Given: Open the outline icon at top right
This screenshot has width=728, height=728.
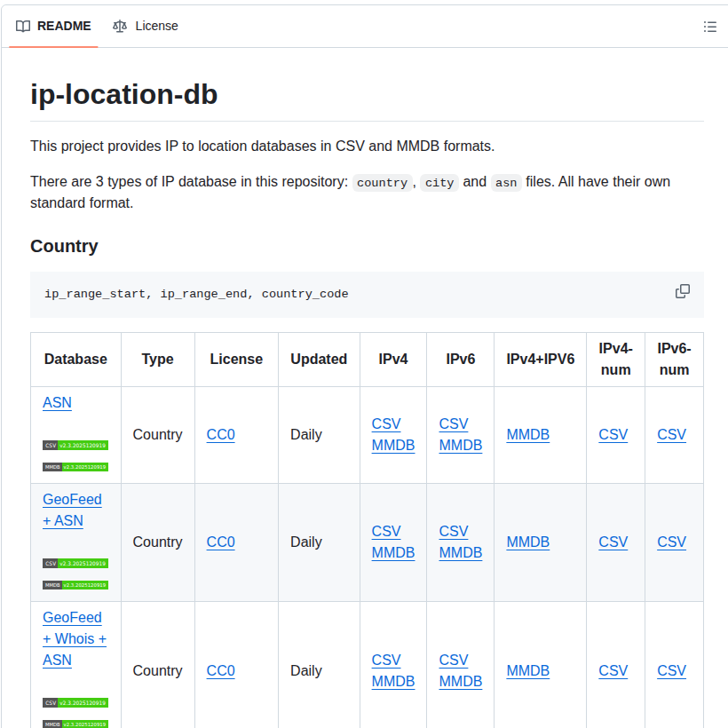Looking at the screenshot, I should pos(709,27).
